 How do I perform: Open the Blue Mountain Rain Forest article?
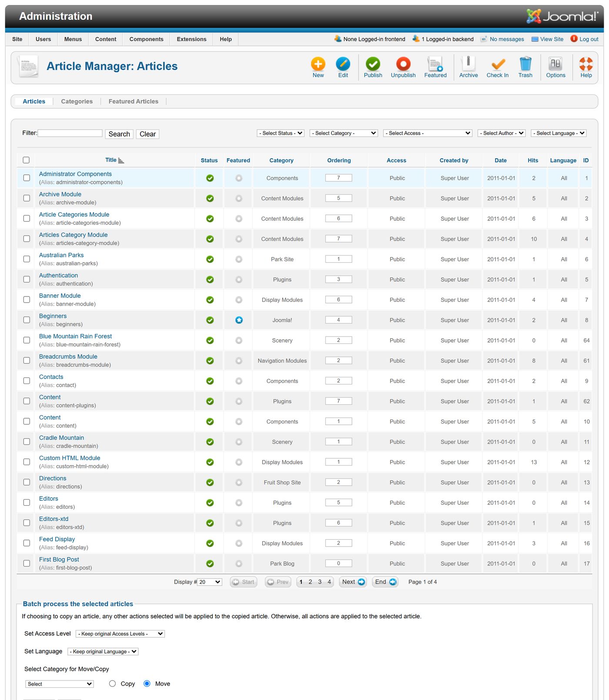[x=75, y=336]
